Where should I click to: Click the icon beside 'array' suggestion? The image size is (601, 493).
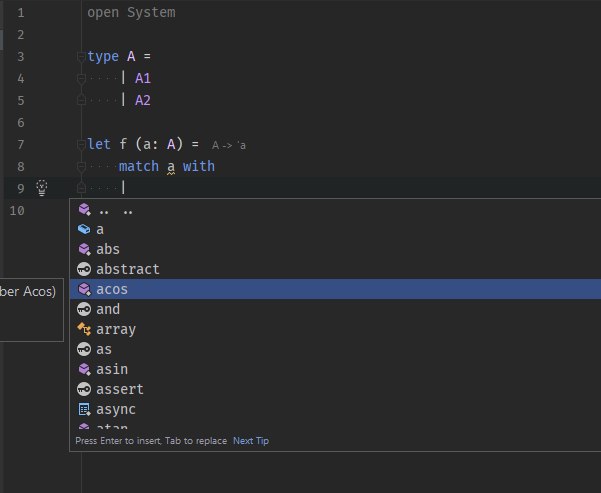point(84,329)
